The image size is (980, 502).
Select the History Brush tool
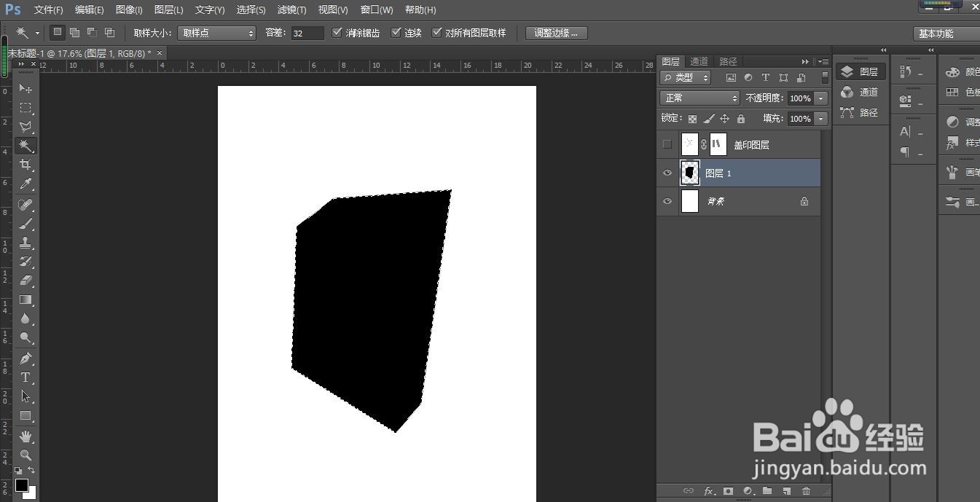point(26,261)
